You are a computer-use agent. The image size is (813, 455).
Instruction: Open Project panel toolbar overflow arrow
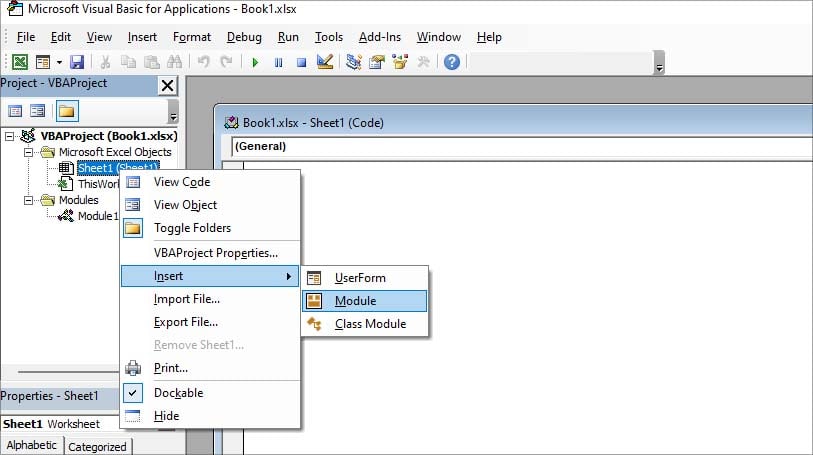pos(173,111)
